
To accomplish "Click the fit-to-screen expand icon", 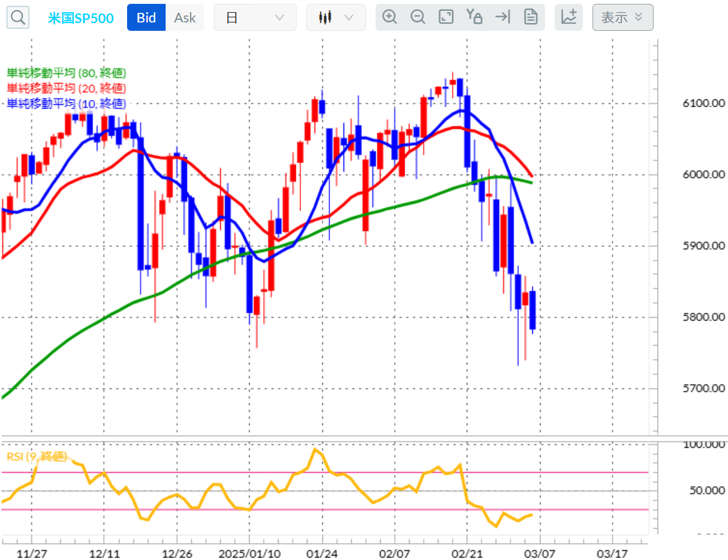I will click(x=446, y=17).
